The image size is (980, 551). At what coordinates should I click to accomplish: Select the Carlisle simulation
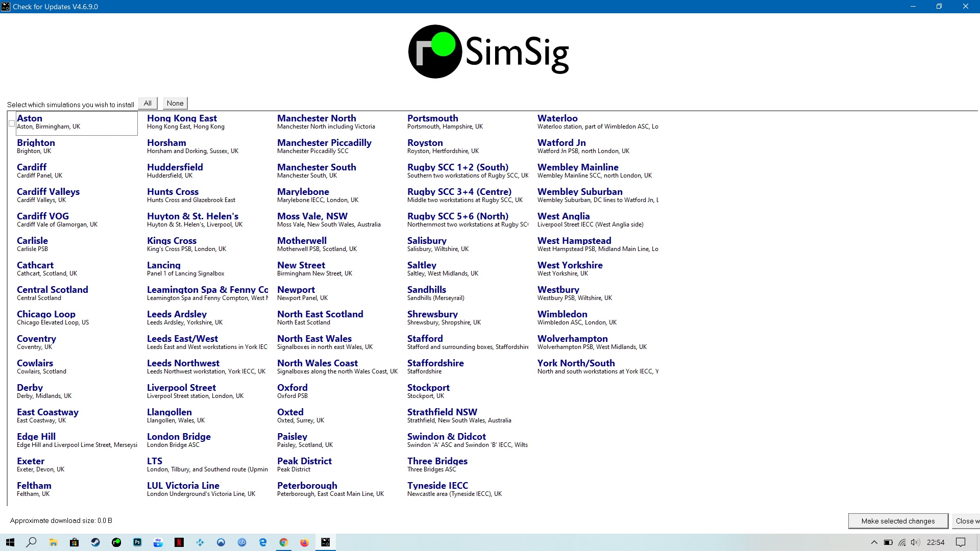32,244
